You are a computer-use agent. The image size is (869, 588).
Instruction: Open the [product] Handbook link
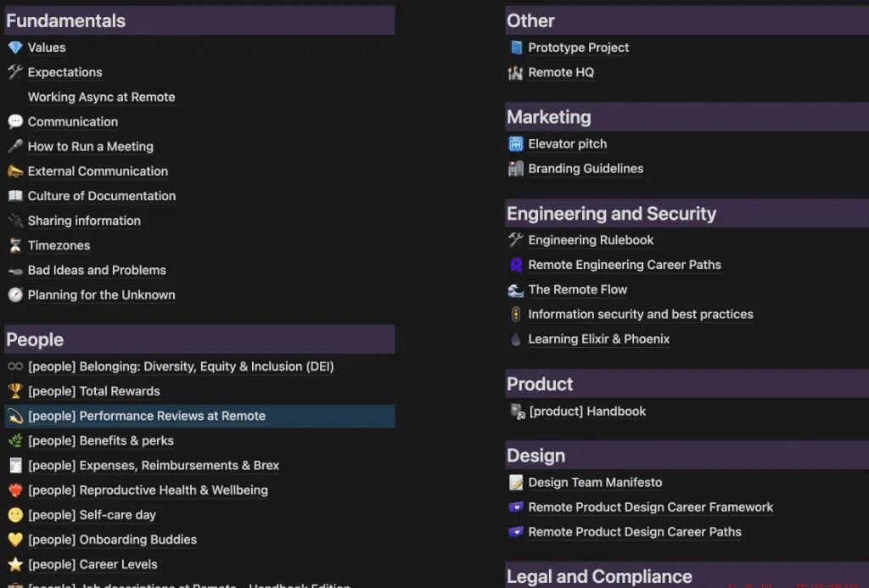587,412
